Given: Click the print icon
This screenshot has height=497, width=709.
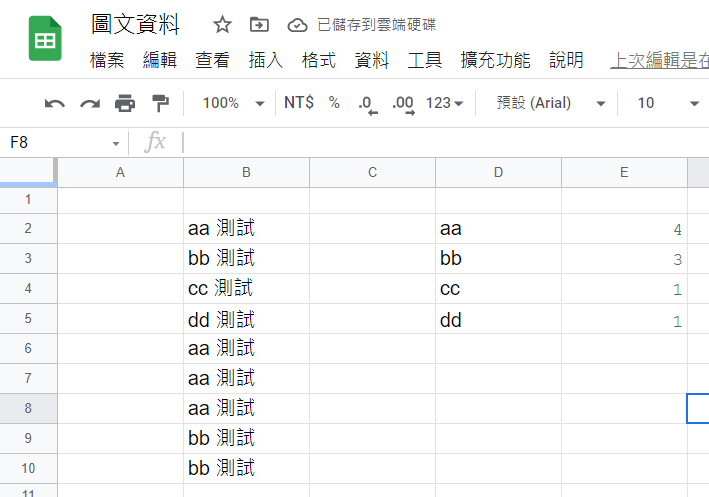Looking at the screenshot, I should click(125, 103).
